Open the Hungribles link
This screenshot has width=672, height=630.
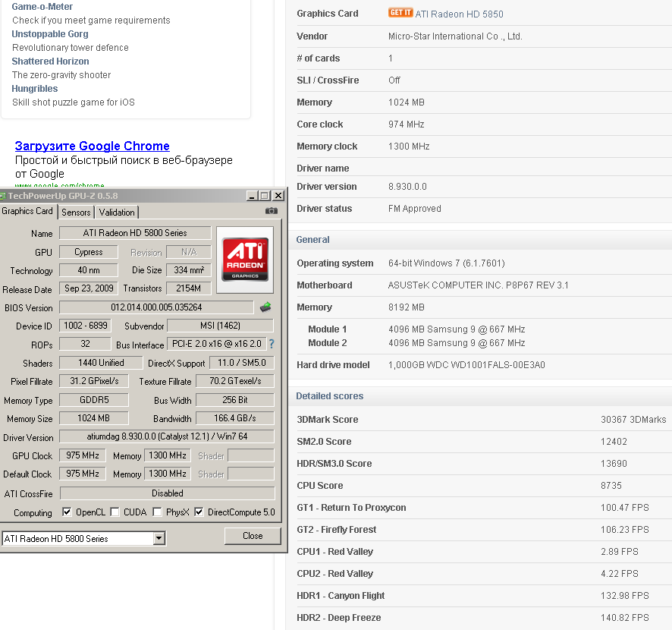click(35, 89)
